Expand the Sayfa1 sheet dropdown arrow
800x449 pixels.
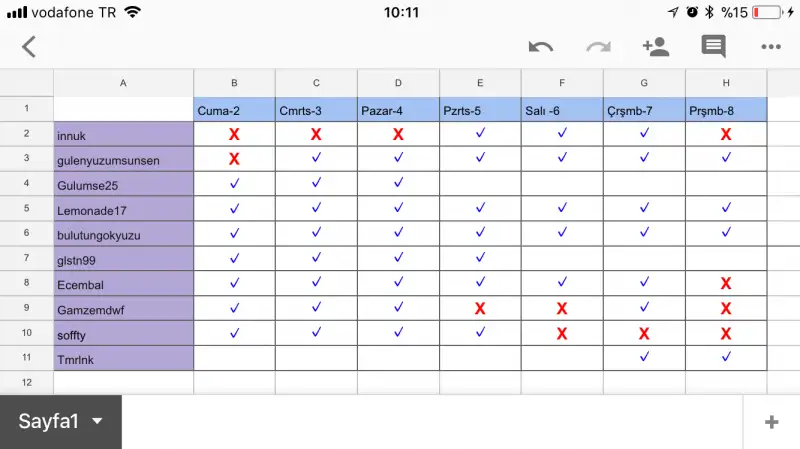97,422
